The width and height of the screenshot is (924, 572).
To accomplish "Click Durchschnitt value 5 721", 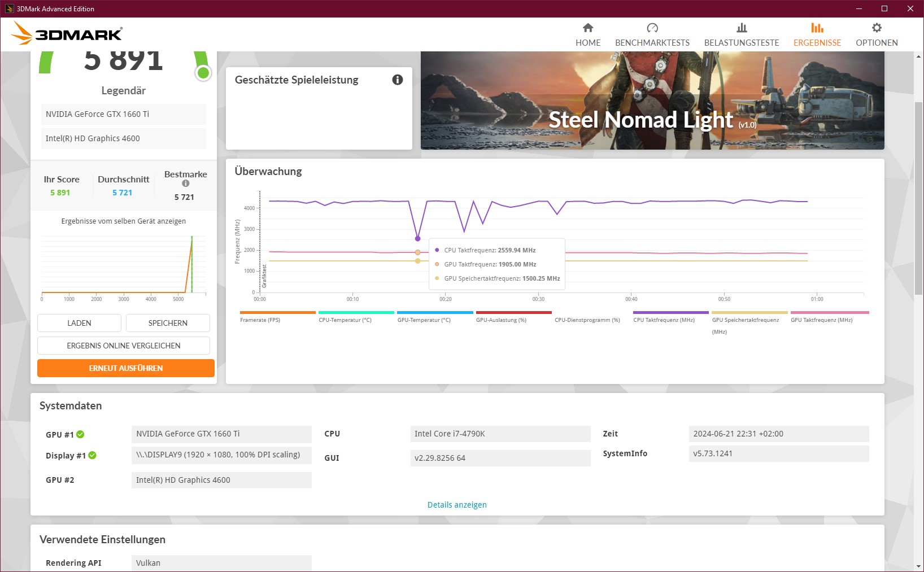I will tap(122, 193).
